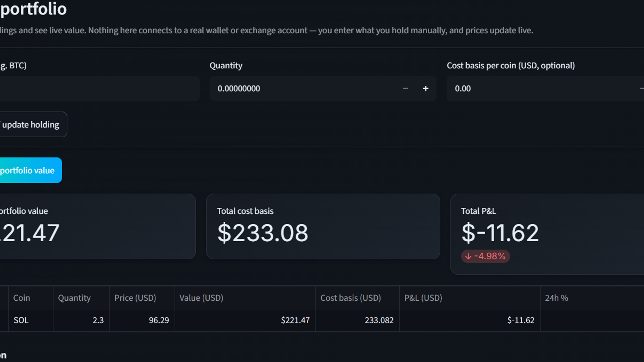Viewport: 644px width, 362px height.
Task: Click the -4.98% down-arrow delta badge
Action: click(x=485, y=256)
